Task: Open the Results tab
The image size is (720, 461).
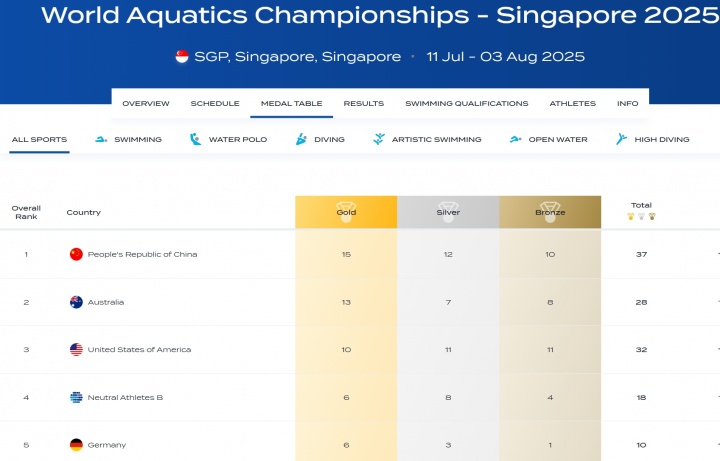Action: [x=364, y=103]
